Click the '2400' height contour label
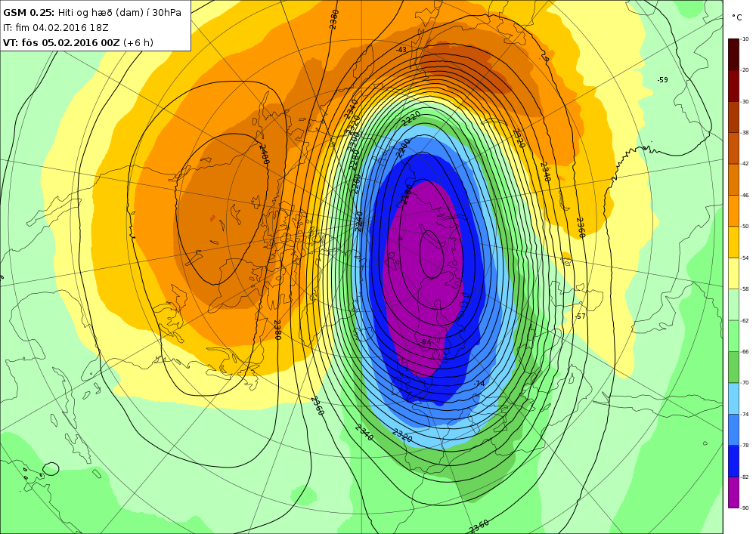 tap(264, 154)
